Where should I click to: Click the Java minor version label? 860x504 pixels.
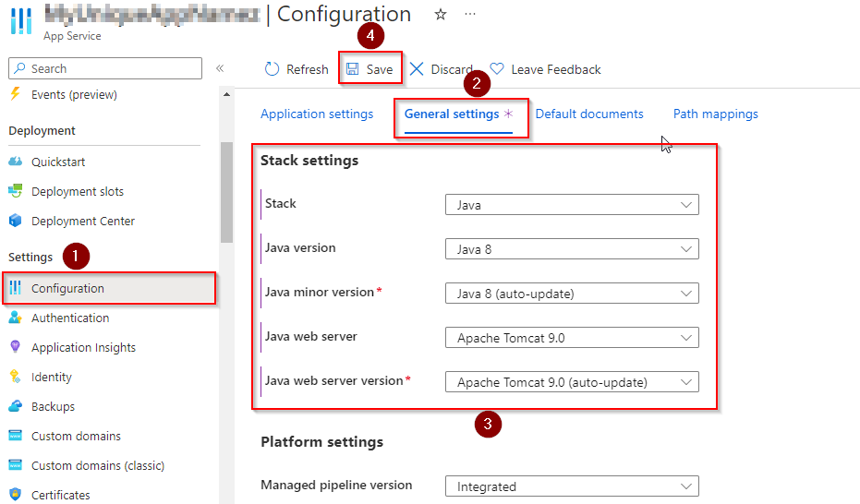coord(320,292)
